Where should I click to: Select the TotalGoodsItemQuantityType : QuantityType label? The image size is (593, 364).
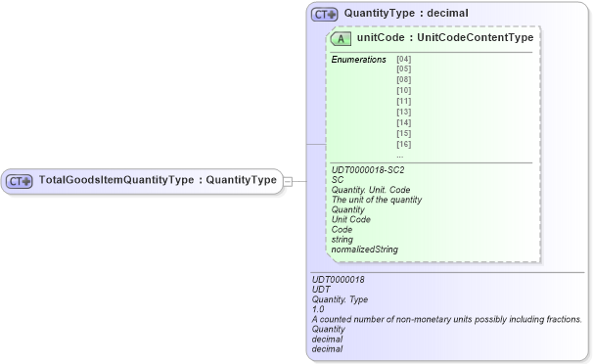click(158, 180)
